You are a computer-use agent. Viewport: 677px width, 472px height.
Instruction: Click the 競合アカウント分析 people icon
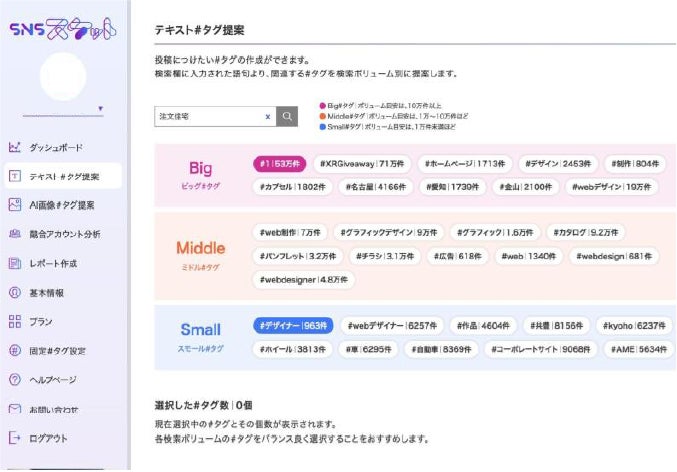[15, 234]
